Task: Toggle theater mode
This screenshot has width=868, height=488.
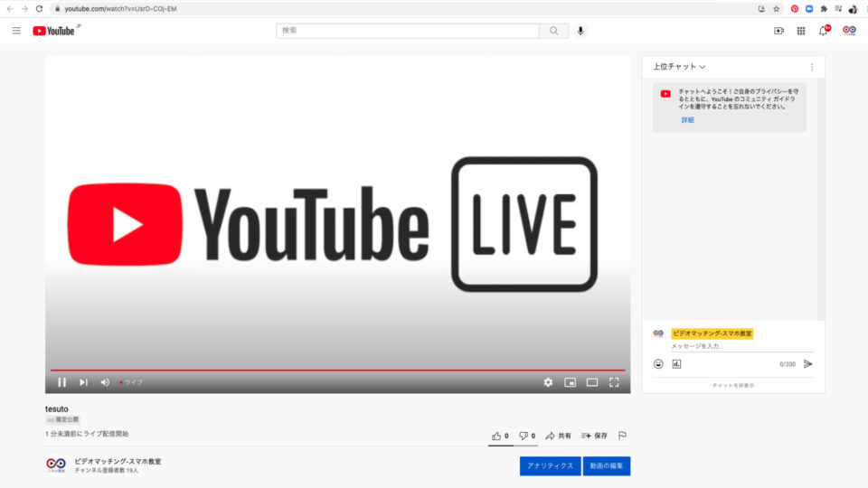Action: pos(591,382)
